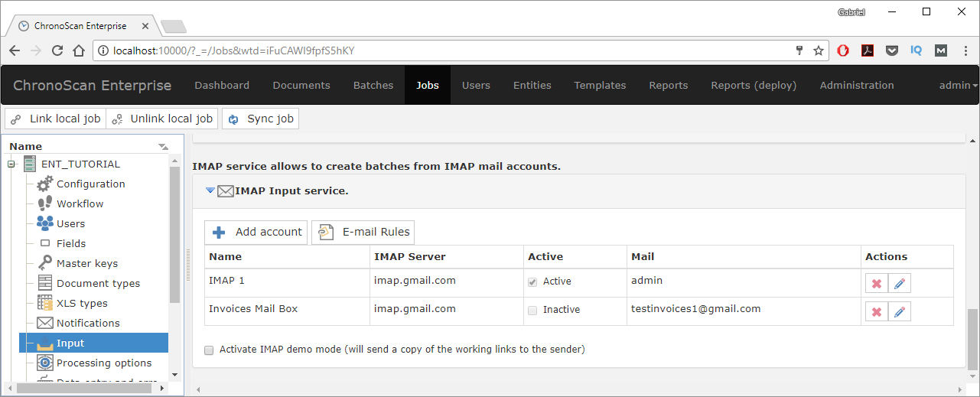Open the Entities menu

click(x=532, y=85)
